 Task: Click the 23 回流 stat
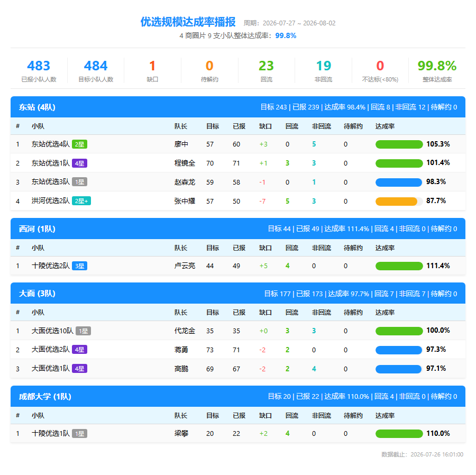pyautogui.click(x=267, y=71)
